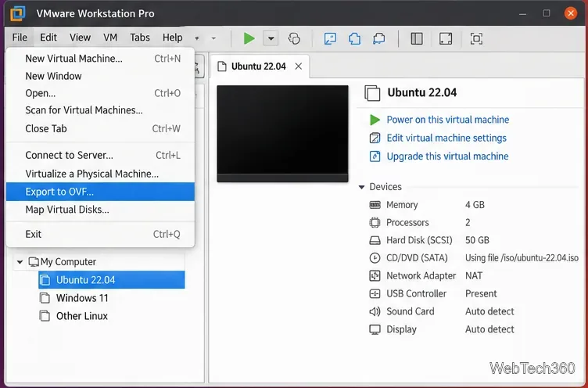588x388 pixels.
Task: Click the Hard Disk 50 GB value
Action: [477, 240]
